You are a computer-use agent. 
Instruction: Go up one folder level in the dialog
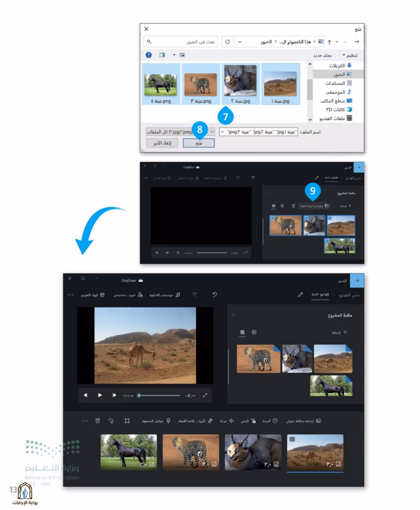pos(329,42)
